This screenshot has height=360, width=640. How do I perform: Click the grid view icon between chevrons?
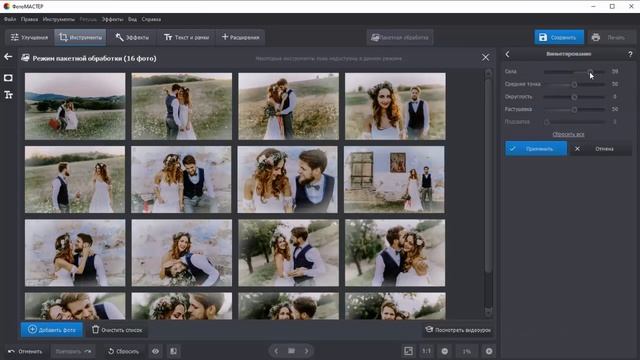point(291,351)
